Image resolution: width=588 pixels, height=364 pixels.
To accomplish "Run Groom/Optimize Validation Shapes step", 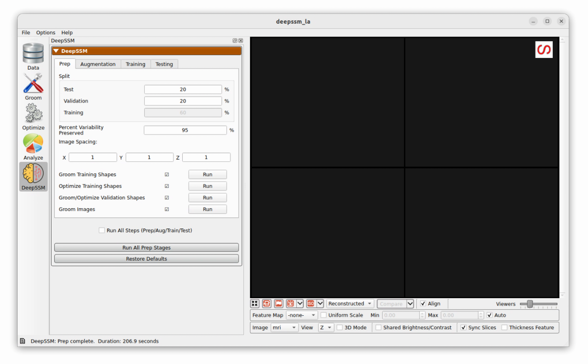I will coord(208,198).
